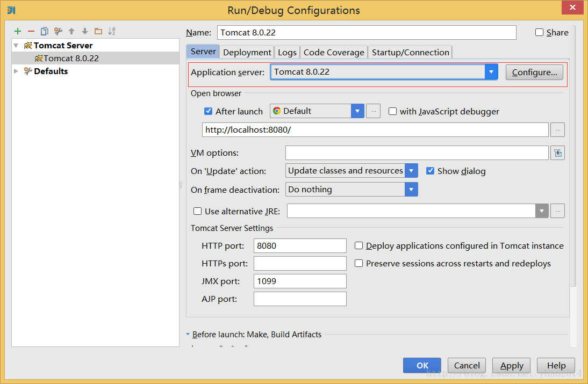Screen dimensions: 588x384
Task: Click the Cancel button
Action: (x=467, y=365)
